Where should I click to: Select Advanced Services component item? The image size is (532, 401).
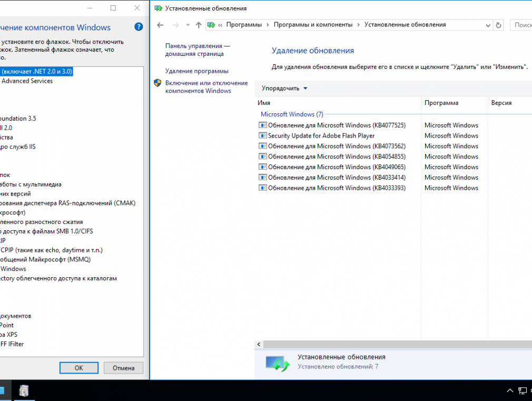tap(27, 81)
